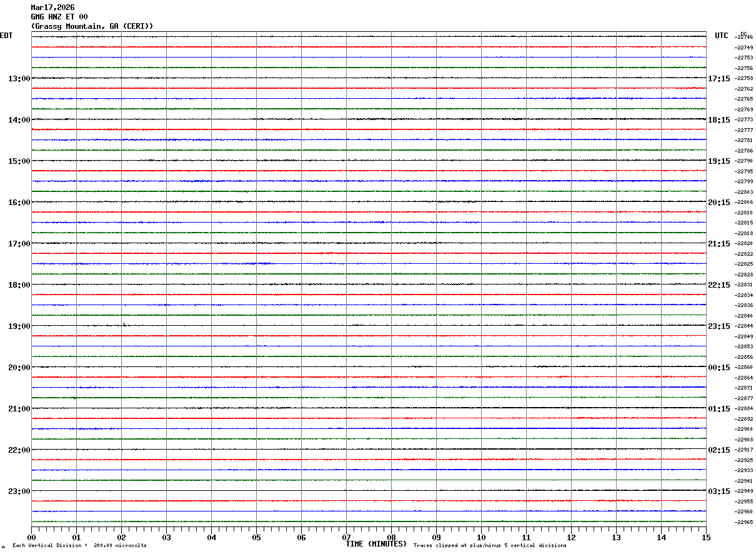756x554 pixels.
Task: Click the 03:15 UTC row label
Action: point(719,491)
